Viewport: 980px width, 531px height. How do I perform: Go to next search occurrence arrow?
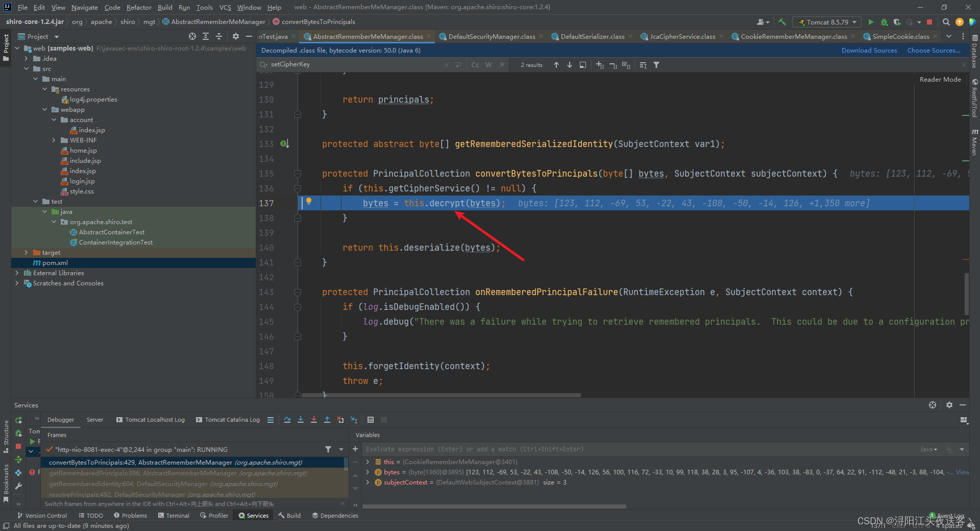point(570,65)
